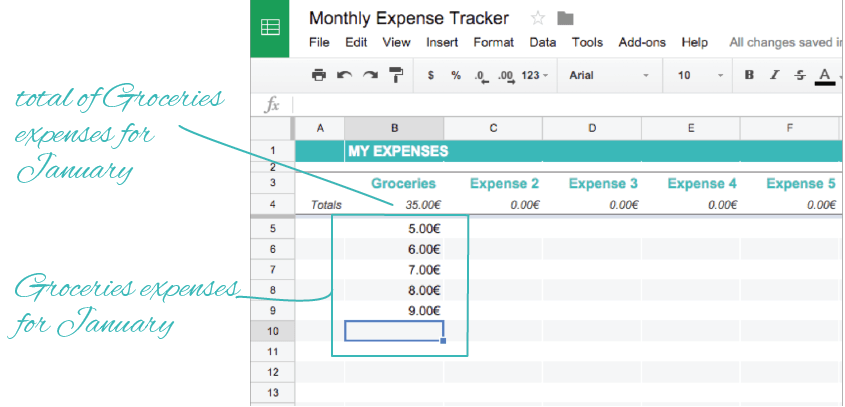Select column D header

coord(592,128)
